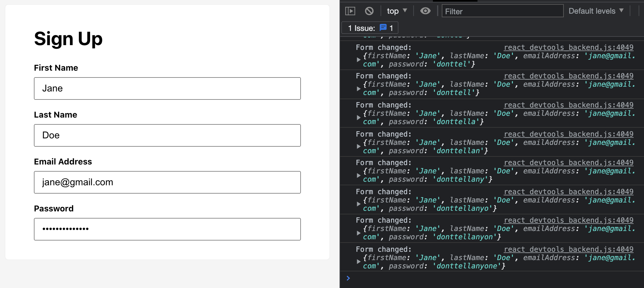Expand the log object with password 'donttellanyone'
The image size is (644, 288).
(359, 262)
